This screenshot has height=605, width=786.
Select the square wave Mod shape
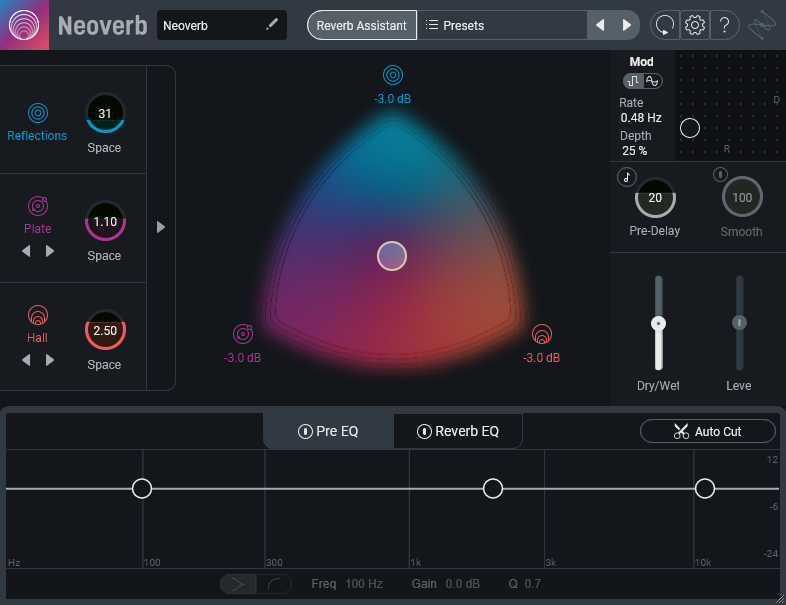click(634, 81)
